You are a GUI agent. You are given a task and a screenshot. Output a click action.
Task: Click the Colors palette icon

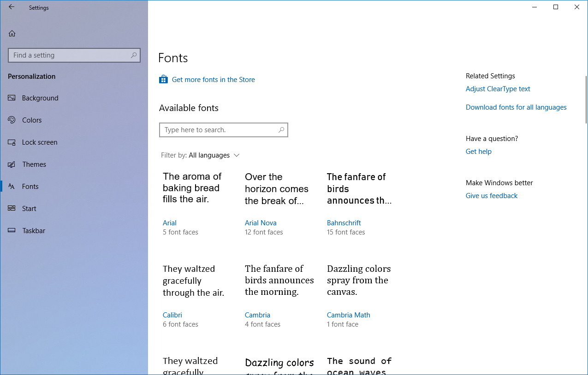[12, 120]
